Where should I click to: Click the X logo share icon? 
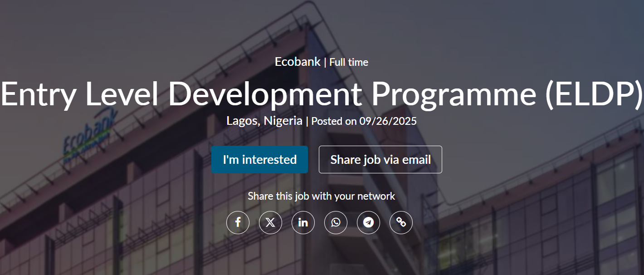tap(270, 222)
